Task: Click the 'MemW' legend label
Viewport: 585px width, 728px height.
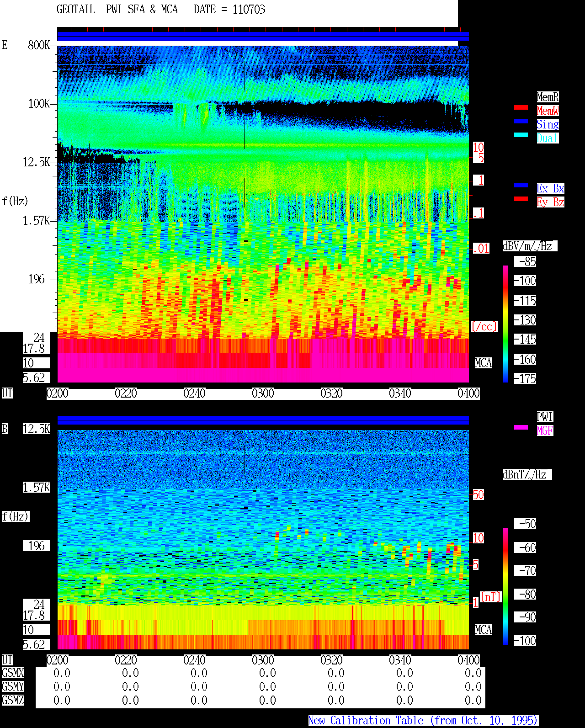Action: coord(548,111)
